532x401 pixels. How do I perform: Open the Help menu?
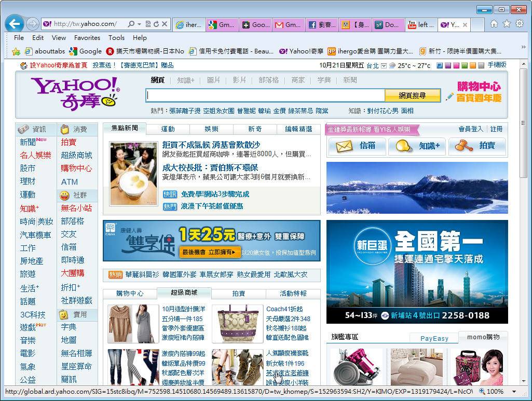140,38
